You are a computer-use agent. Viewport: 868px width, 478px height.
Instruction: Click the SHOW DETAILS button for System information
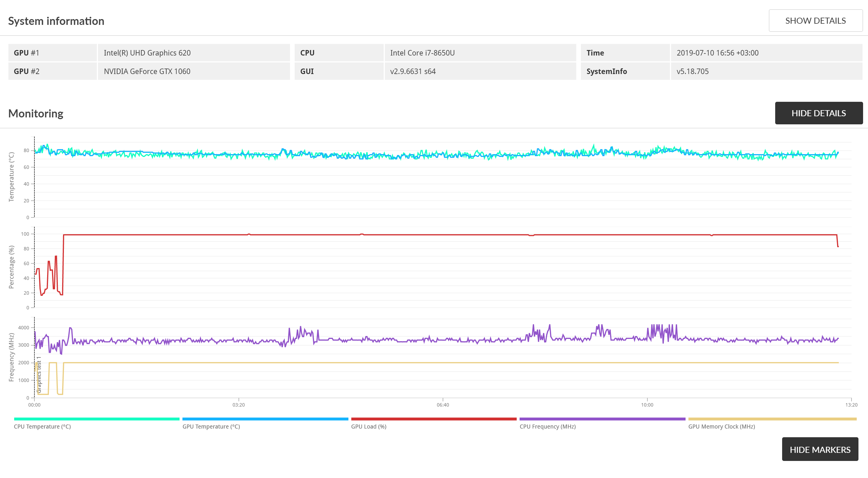815,21
